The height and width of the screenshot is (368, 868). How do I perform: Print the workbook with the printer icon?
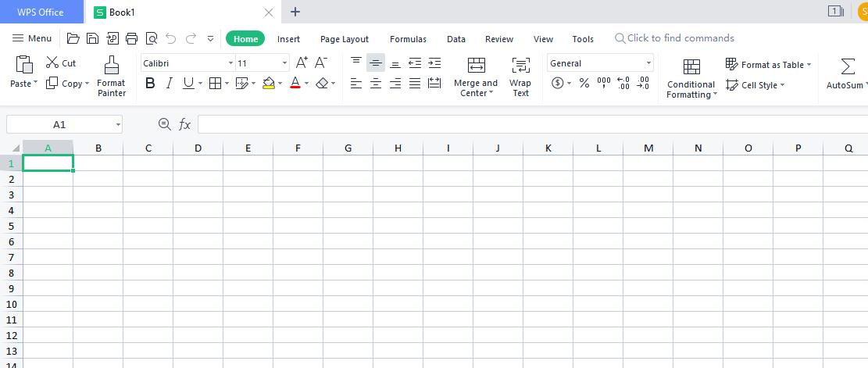coord(132,38)
